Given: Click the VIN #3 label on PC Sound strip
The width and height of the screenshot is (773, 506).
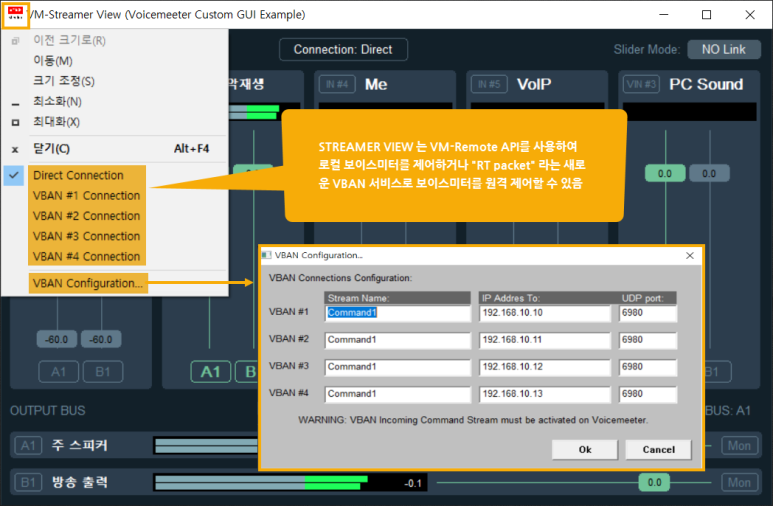Looking at the screenshot, I should 641,84.
